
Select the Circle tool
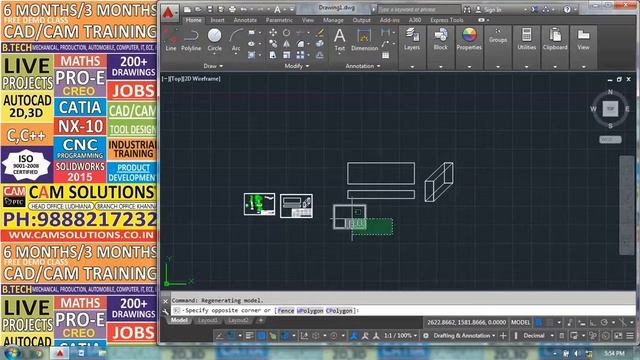coord(214,40)
